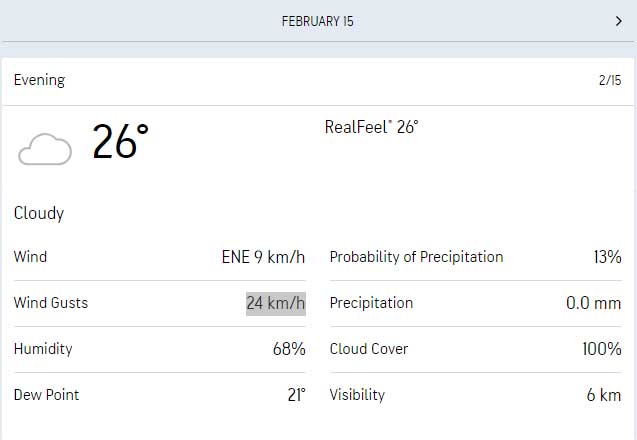The width and height of the screenshot is (637, 440).
Task: Select the Evening section title
Action: point(40,80)
